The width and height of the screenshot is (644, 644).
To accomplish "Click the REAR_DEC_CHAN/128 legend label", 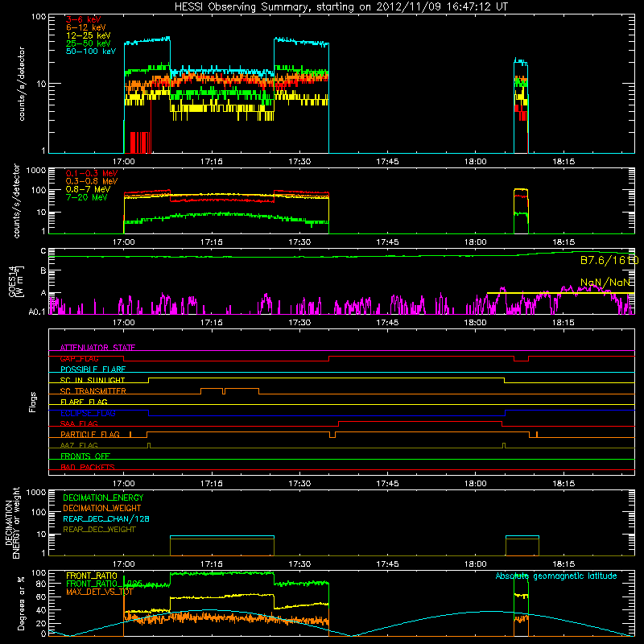I will pos(106,518).
